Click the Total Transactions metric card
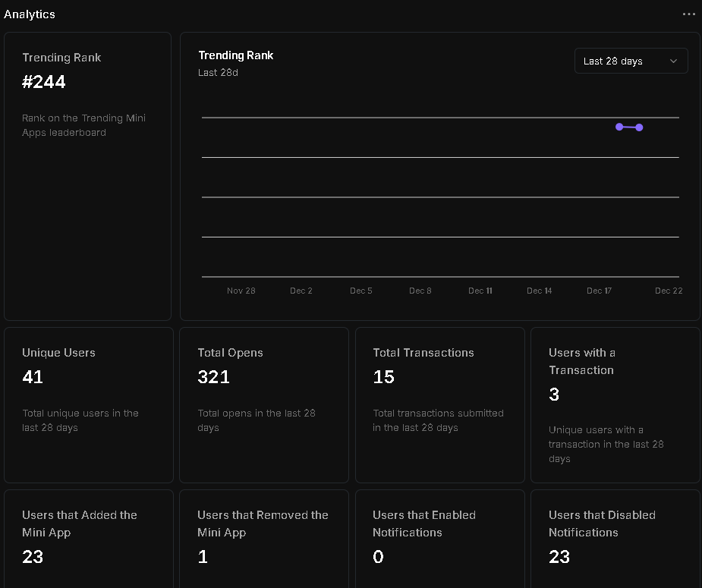 coord(439,404)
